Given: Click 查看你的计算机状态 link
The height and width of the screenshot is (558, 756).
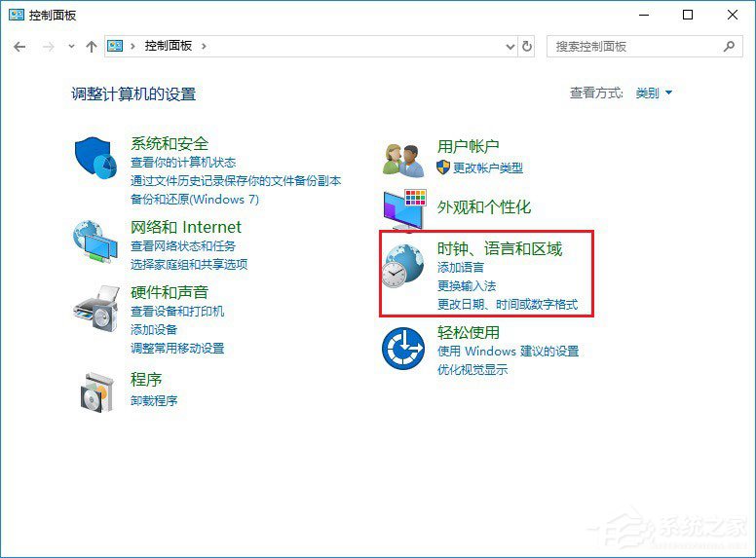Looking at the screenshot, I should pyautogui.click(x=183, y=163).
